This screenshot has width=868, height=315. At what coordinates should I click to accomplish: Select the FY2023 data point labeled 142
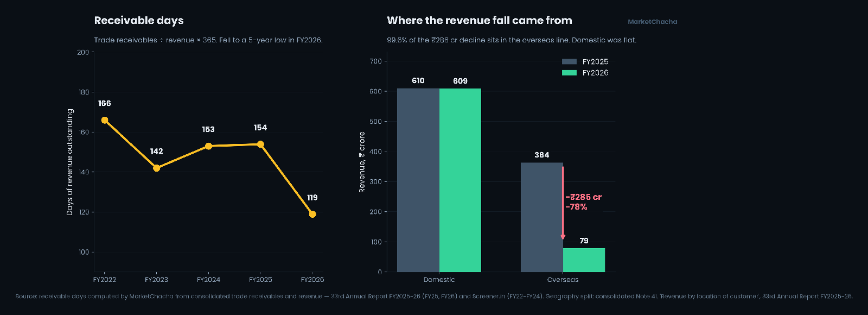[x=156, y=168]
